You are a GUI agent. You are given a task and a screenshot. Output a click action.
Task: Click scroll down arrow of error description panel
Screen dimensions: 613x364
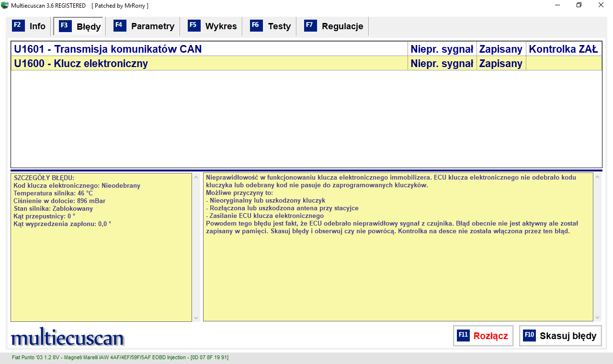pyautogui.click(x=597, y=318)
